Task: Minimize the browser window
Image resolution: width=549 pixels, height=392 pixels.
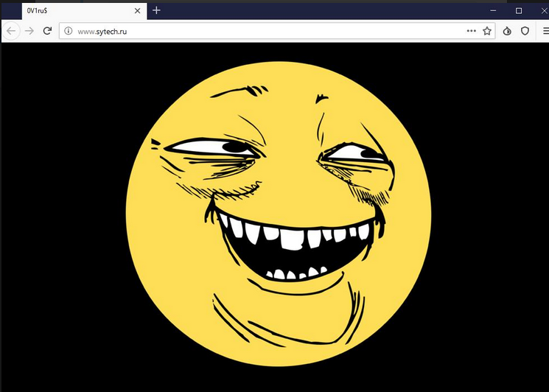Action: tap(493, 10)
